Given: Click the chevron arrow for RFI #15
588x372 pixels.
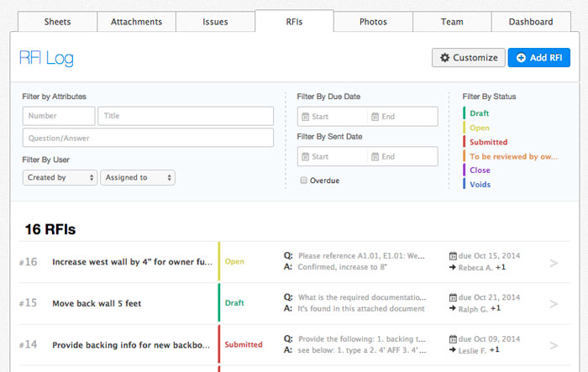Looking at the screenshot, I should tap(554, 303).
